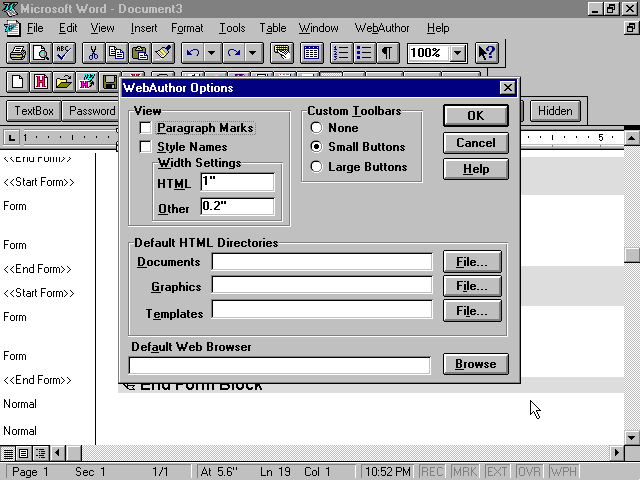Enable the Paragraph Marks checkbox
The image size is (640, 480).
(146, 128)
